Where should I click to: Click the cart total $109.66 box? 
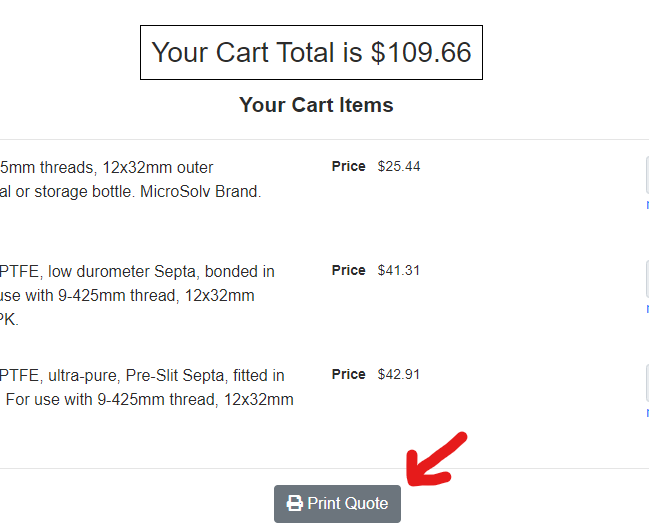coord(311,53)
